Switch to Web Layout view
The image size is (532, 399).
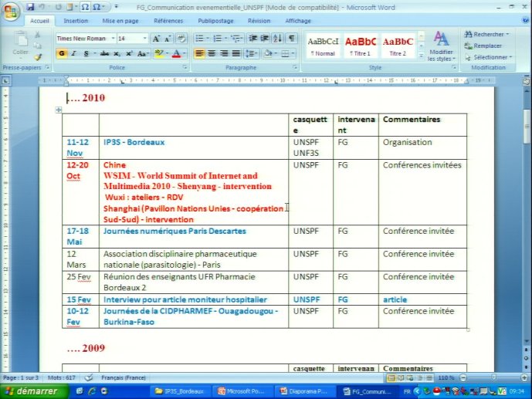(x=410, y=377)
